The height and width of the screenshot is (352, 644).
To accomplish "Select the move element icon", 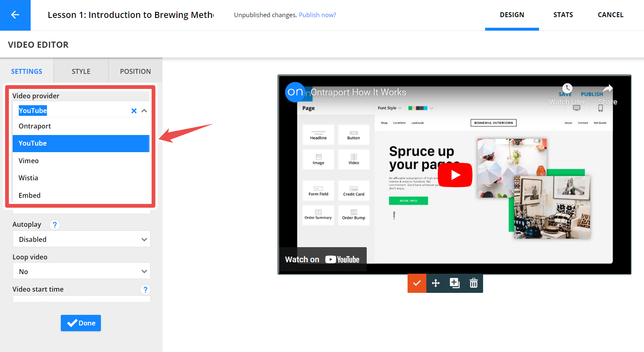I will pyautogui.click(x=436, y=283).
